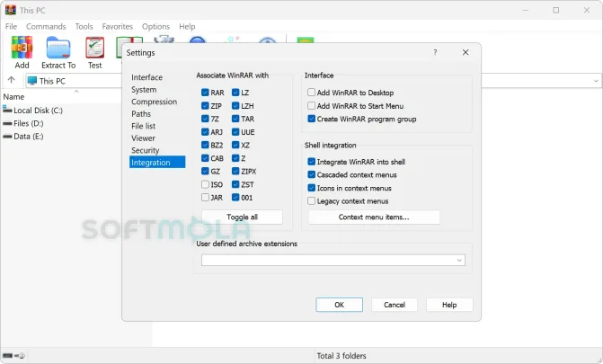Toggle the ZIPX association checkbox
The width and height of the screenshot is (603, 364).
pyautogui.click(x=235, y=172)
